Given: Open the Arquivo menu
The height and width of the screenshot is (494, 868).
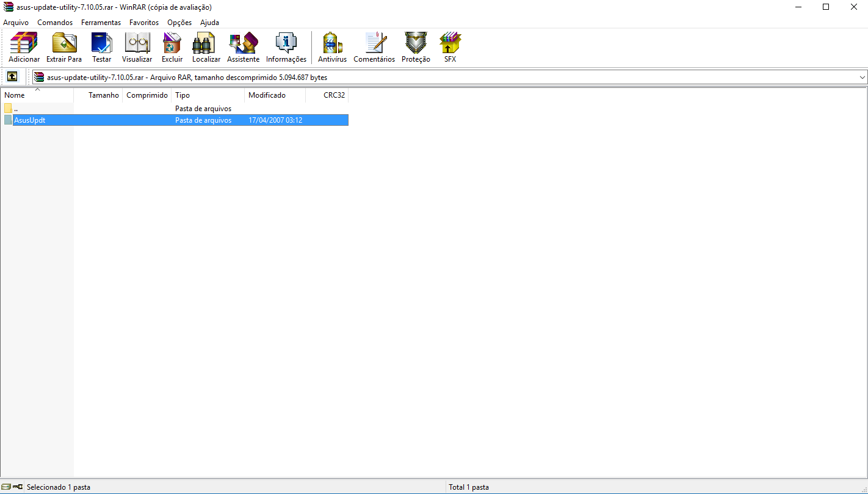Looking at the screenshot, I should tap(16, 23).
